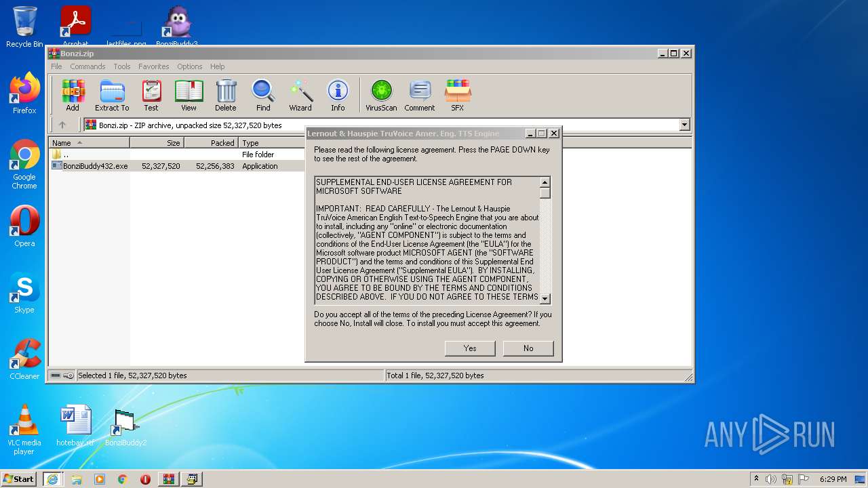Select BonziBuddy432.exe file row
Viewport: 868px width, 488px height.
coord(178,166)
